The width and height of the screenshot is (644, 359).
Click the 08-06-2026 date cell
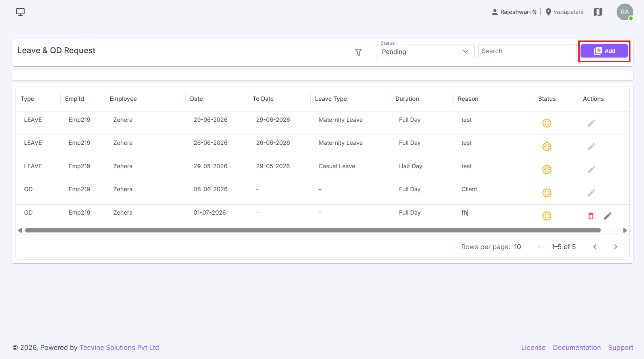[211, 189]
